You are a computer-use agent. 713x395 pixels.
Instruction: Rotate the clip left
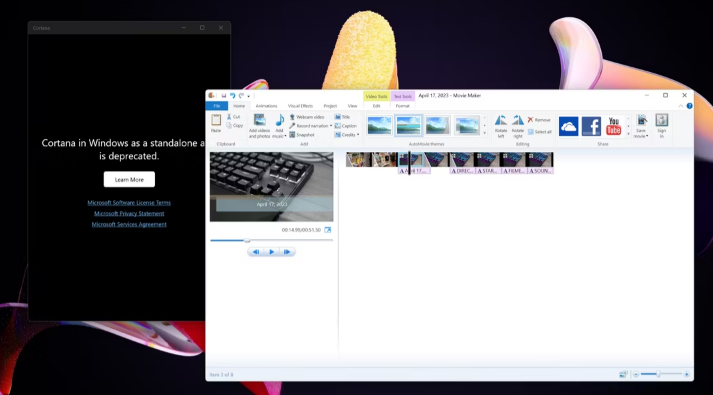tap(501, 126)
